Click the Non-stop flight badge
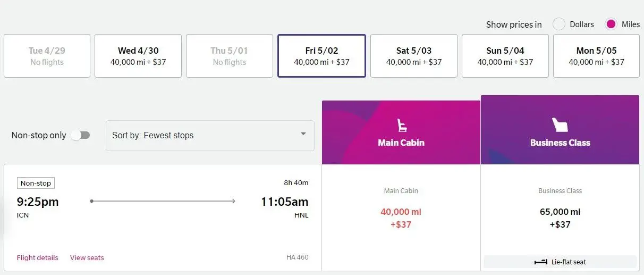The height and width of the screenshot is (275, 644). 36,183
